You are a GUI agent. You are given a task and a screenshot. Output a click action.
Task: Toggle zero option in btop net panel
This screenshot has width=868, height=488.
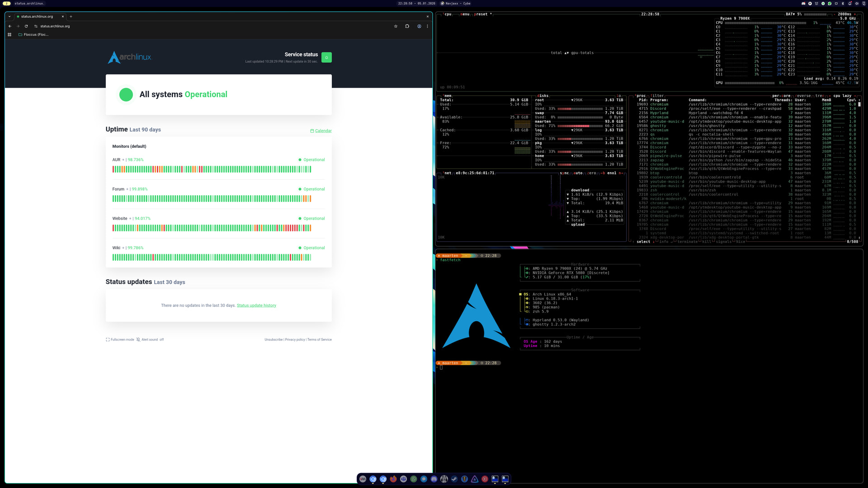[592, 173]
